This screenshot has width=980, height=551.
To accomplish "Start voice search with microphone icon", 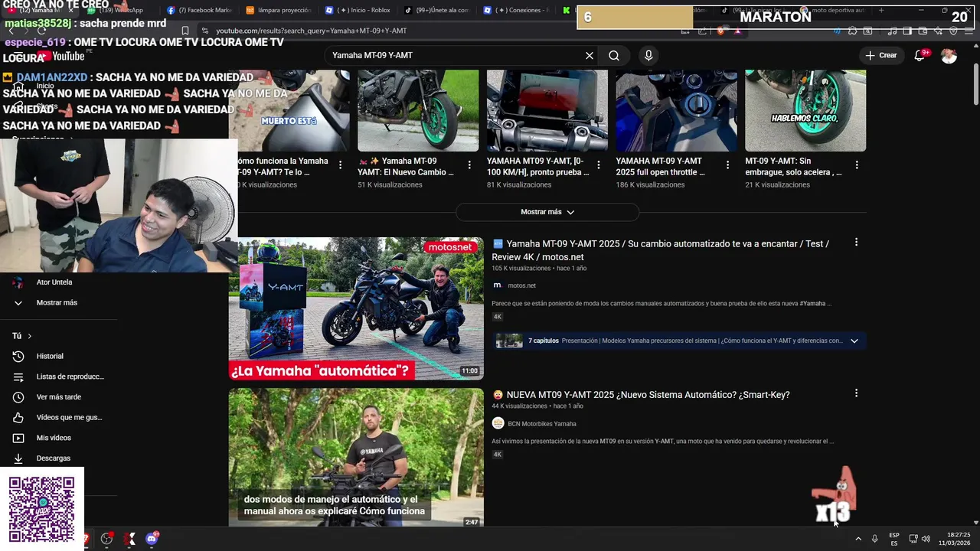I will click(648, 55).
